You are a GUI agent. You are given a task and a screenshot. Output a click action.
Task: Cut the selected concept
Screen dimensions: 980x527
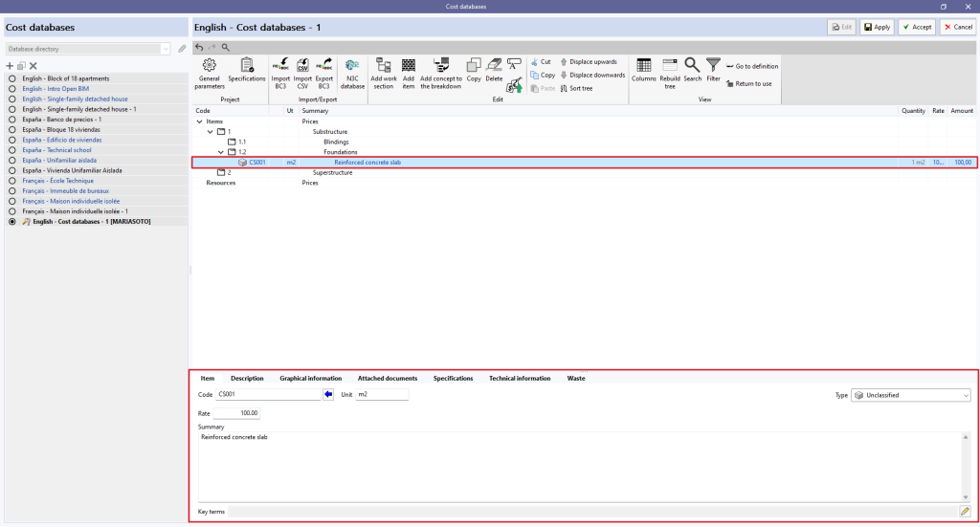click(x=541, y=62)
